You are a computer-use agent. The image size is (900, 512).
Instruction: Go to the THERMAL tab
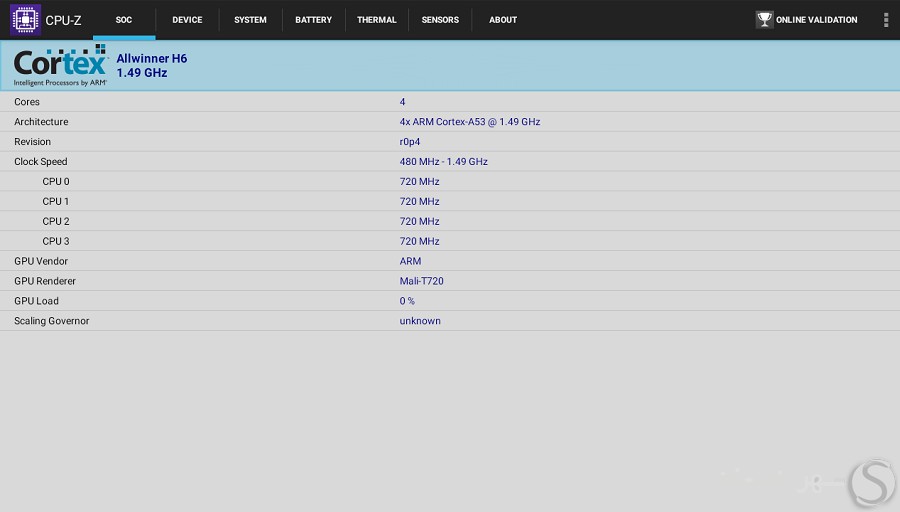[x=377, y=20]
